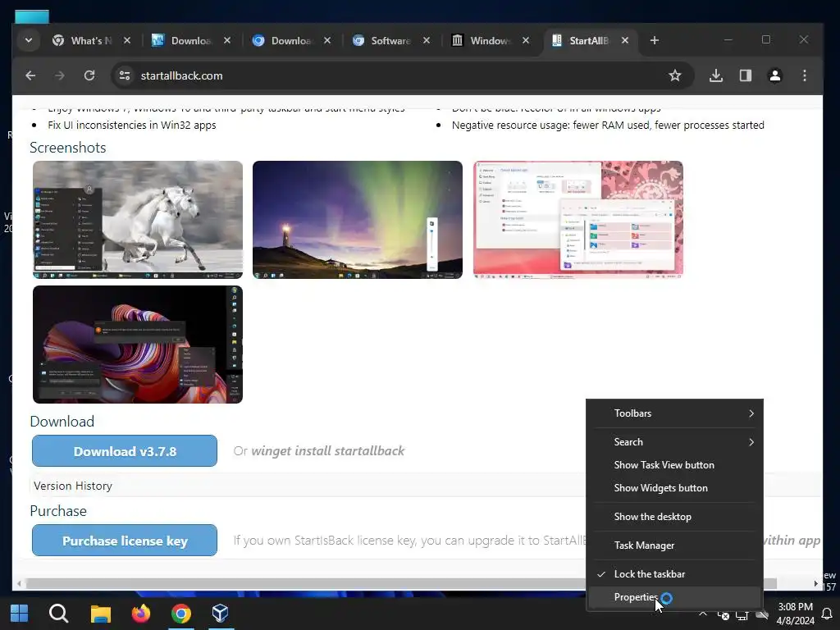Viewport: 840px width, 630px height.
Task: Choose Show Widgets button
Action: (675, 488)
